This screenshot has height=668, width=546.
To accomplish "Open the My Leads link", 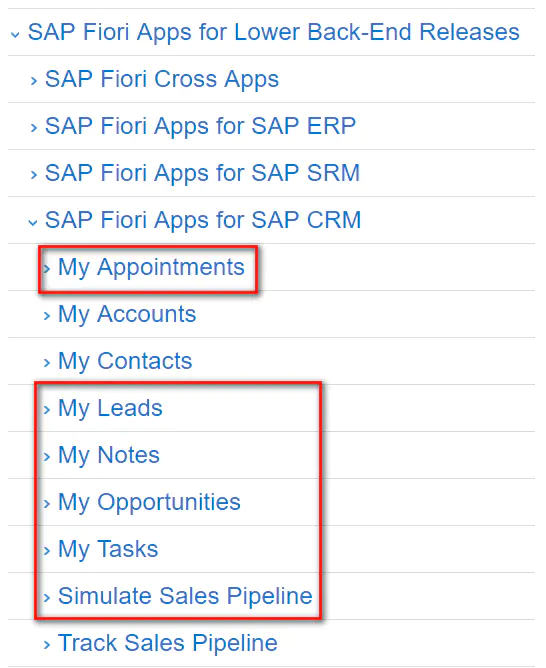I will pos(110,409).
